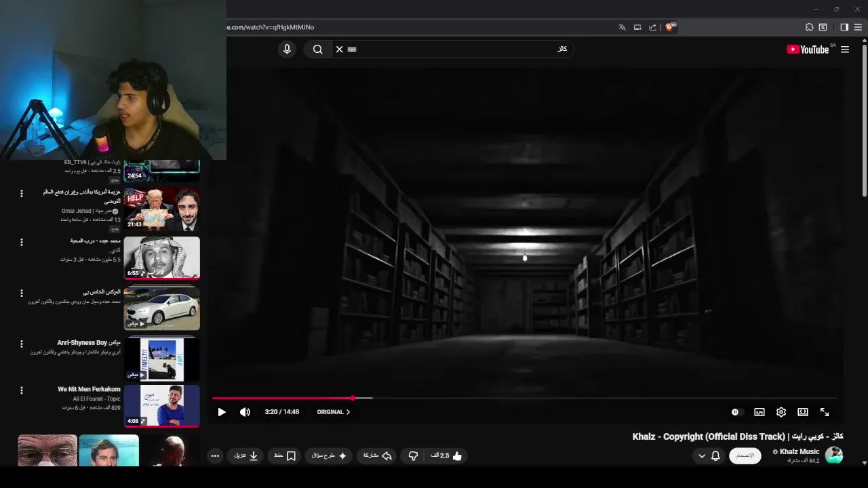Click the download تنزيل button
868x488 pixels.
coord(246,456)
